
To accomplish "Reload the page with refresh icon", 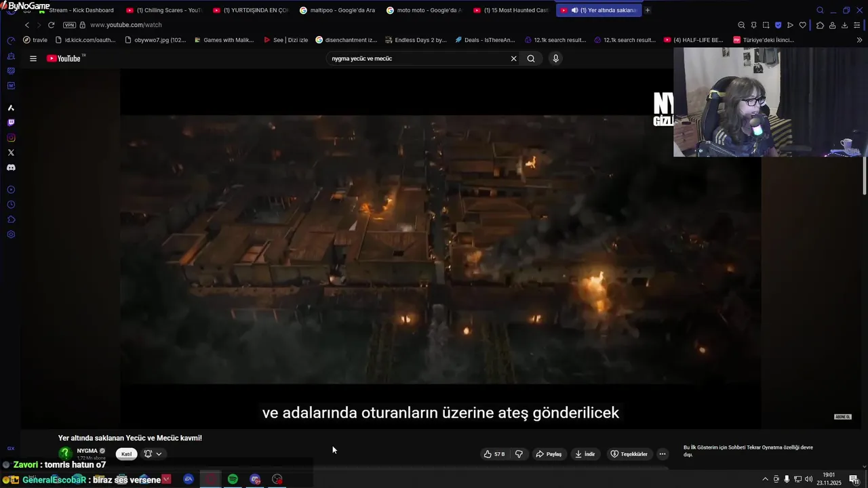I will click(x=51, y=25).
